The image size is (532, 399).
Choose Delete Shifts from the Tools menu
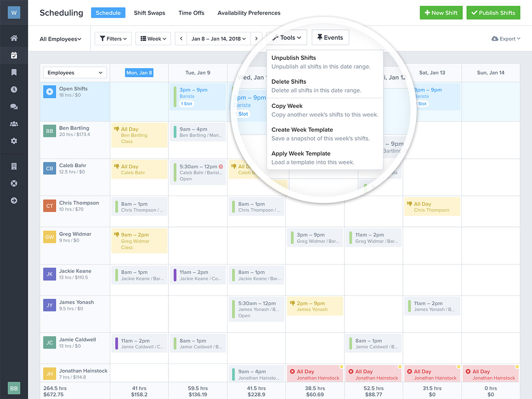click(325, 86)
